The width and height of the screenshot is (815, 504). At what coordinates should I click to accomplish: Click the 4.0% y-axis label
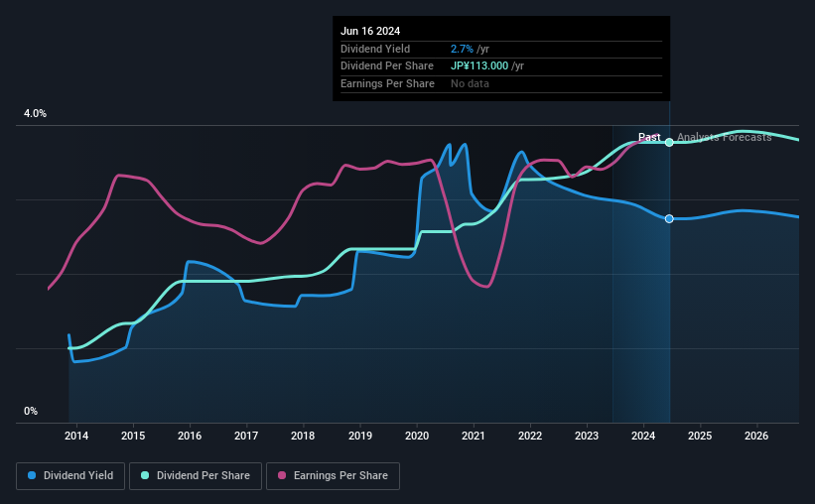(36, 114)
